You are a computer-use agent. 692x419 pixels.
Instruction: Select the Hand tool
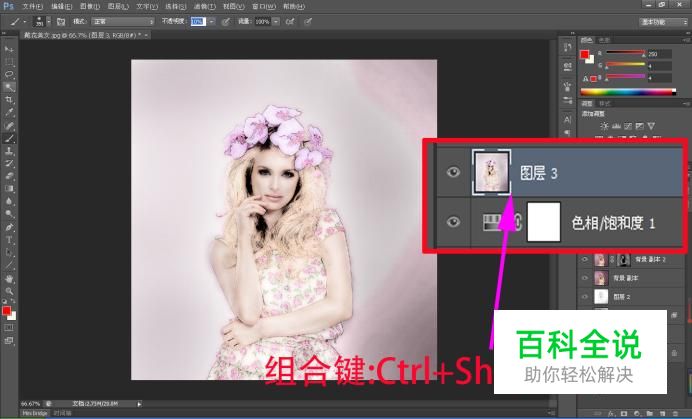click(x=9, y=279)
